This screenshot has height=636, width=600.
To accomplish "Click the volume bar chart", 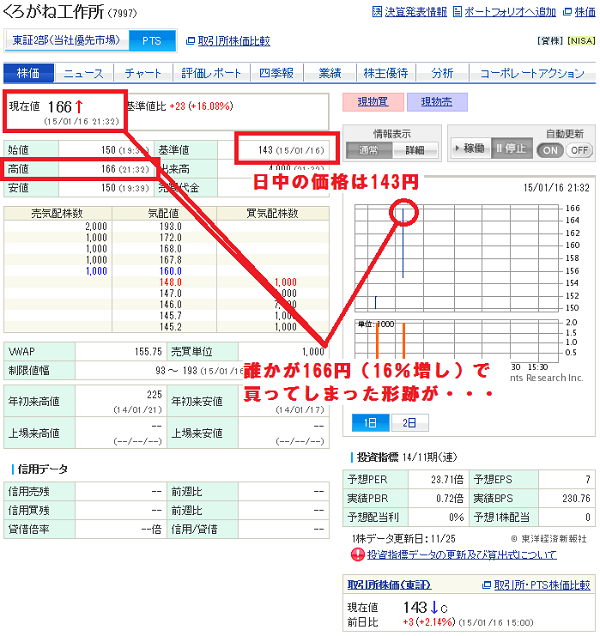I will (459, 339).
